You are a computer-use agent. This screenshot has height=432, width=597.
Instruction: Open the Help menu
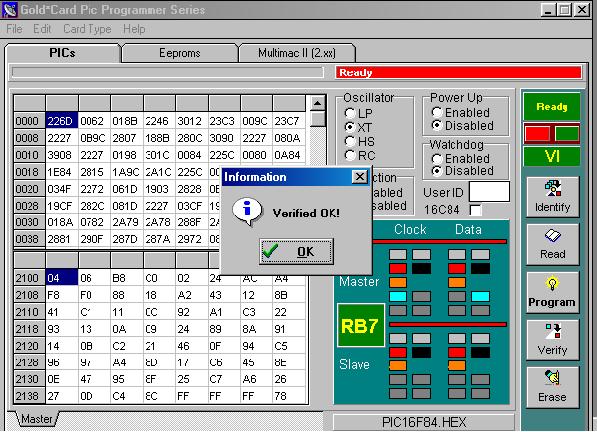(134, 29)
